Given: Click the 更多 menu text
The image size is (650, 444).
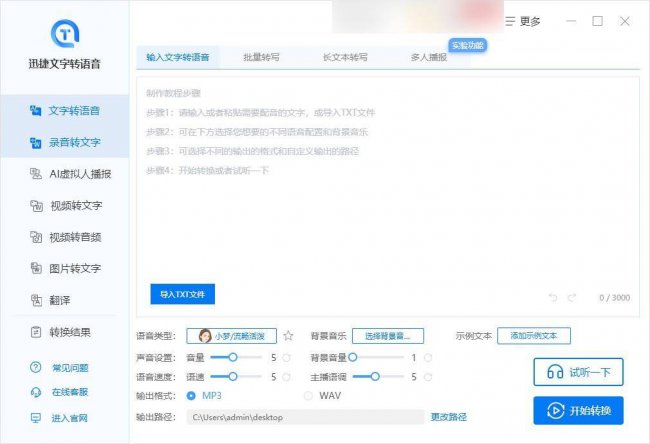Looking at the screenshot, I should (x=530, y=21).
